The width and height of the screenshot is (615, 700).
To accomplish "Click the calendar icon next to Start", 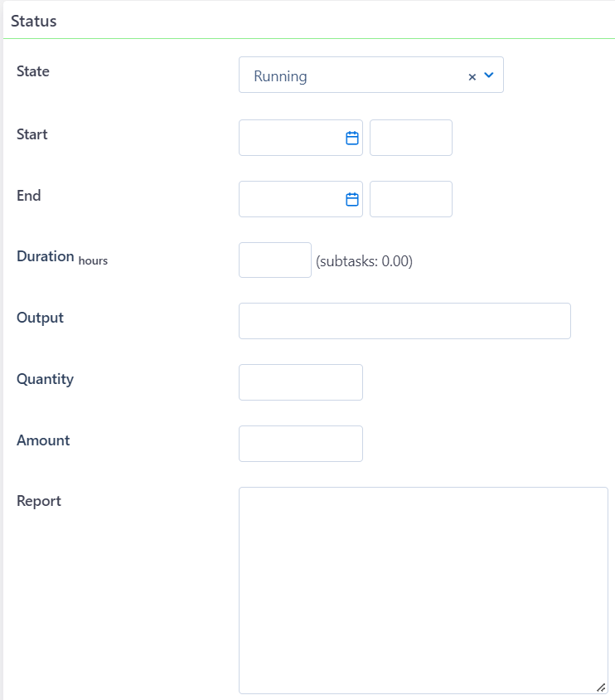I will click(x=351, y=137).
